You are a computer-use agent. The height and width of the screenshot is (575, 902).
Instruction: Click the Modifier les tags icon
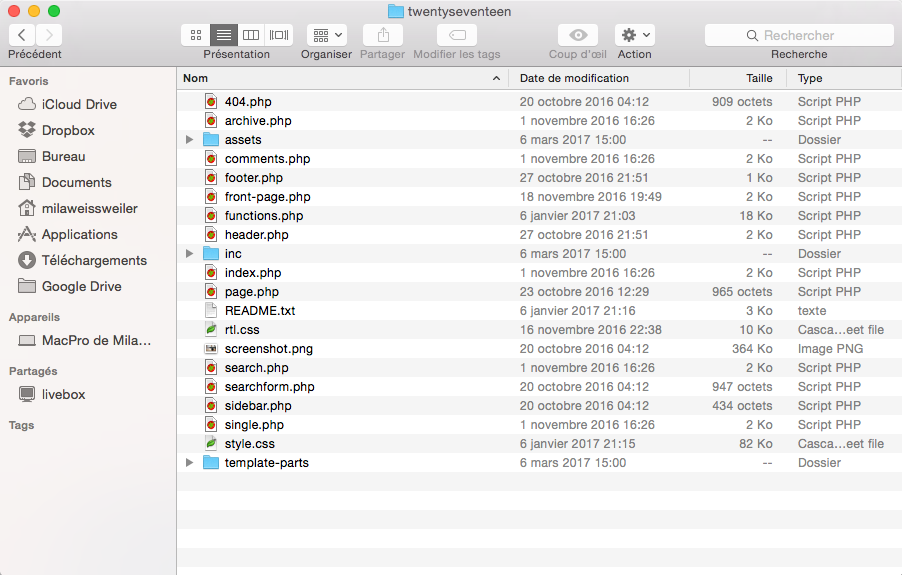tap(457, 35)
